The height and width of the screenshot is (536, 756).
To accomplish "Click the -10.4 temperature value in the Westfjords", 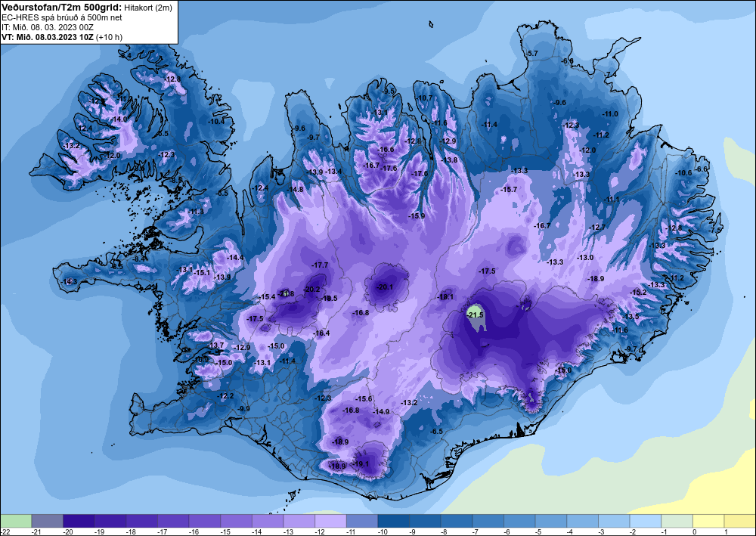I will [216, 121].
